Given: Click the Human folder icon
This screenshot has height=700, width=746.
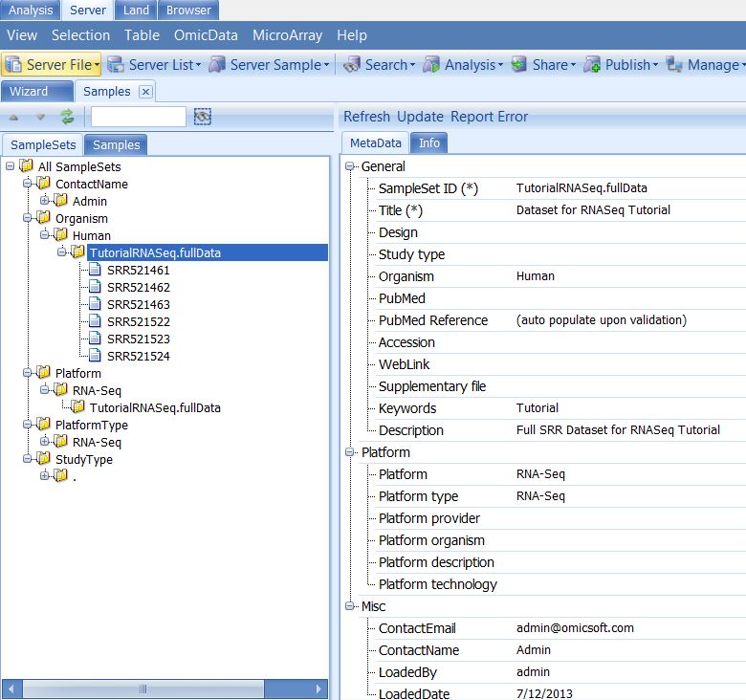Looking at the screenshot, I should point(60,234).
